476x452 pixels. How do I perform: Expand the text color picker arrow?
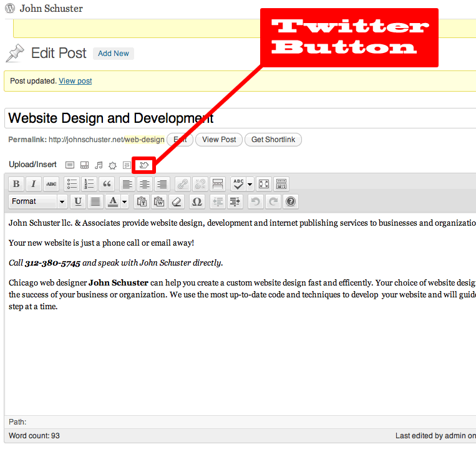coord(125,201)
